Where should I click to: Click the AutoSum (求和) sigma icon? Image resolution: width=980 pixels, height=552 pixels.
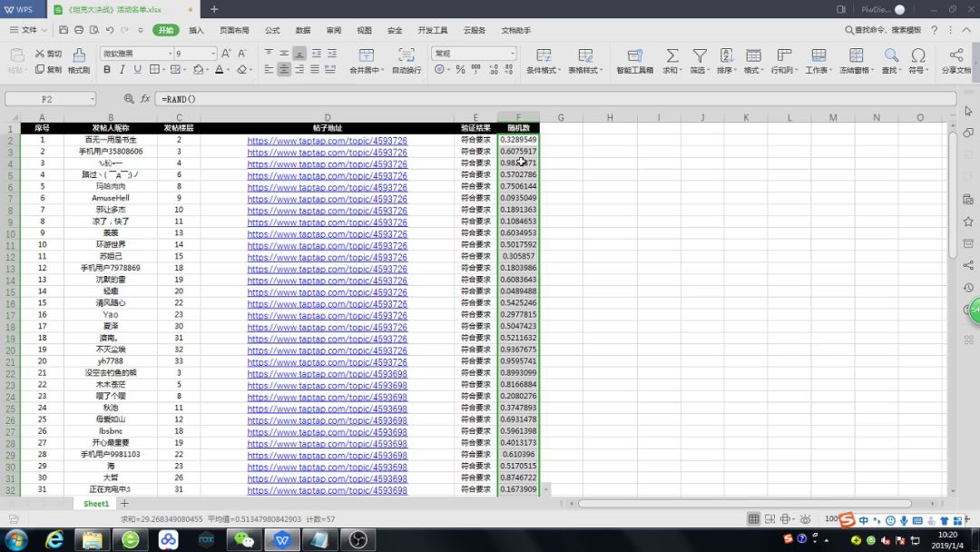click(671, 56)
